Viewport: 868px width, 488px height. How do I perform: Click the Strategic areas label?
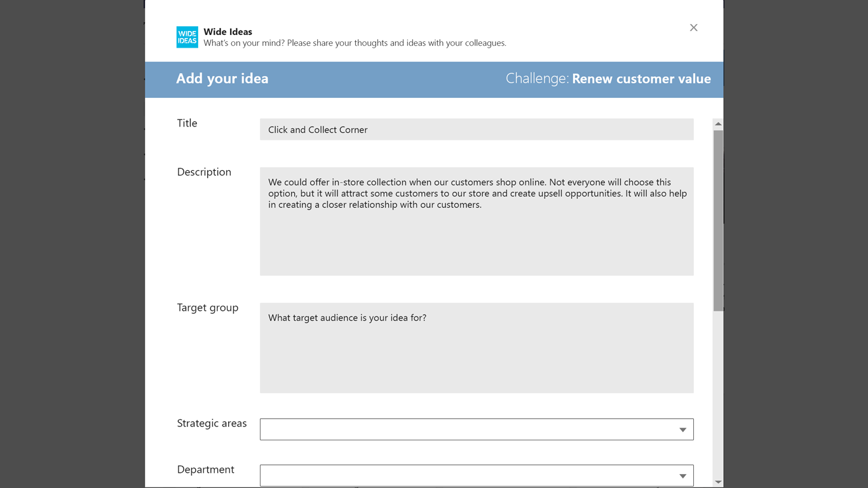[x=212, y=423]
